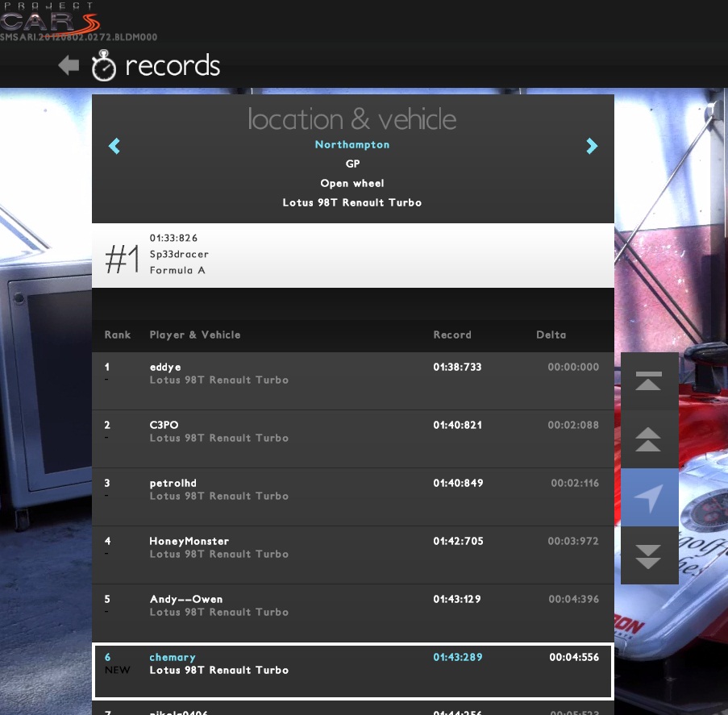728x715 pixels.
Task: Click the Delta column header
Action: click(x=551, y=335)
